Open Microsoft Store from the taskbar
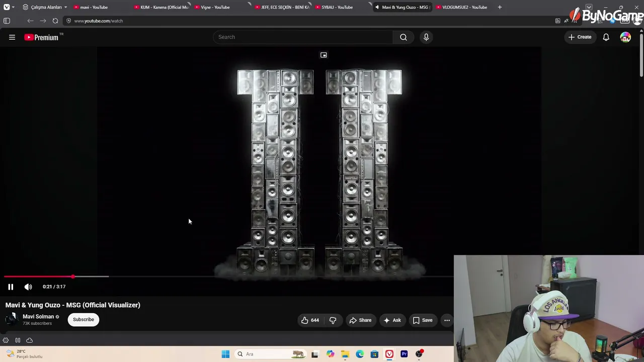Screen dimensions: 644x362 [x=374, y=354]
